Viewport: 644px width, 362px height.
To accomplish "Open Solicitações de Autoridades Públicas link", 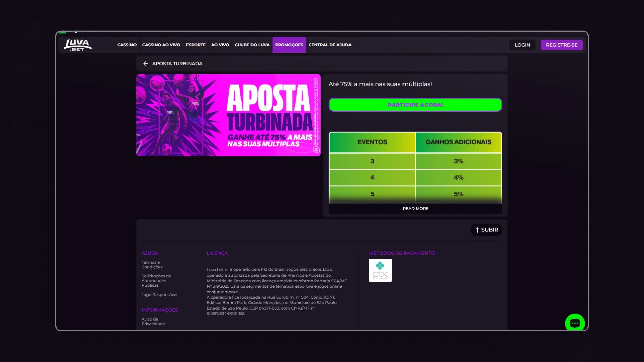I will [156, 281].
